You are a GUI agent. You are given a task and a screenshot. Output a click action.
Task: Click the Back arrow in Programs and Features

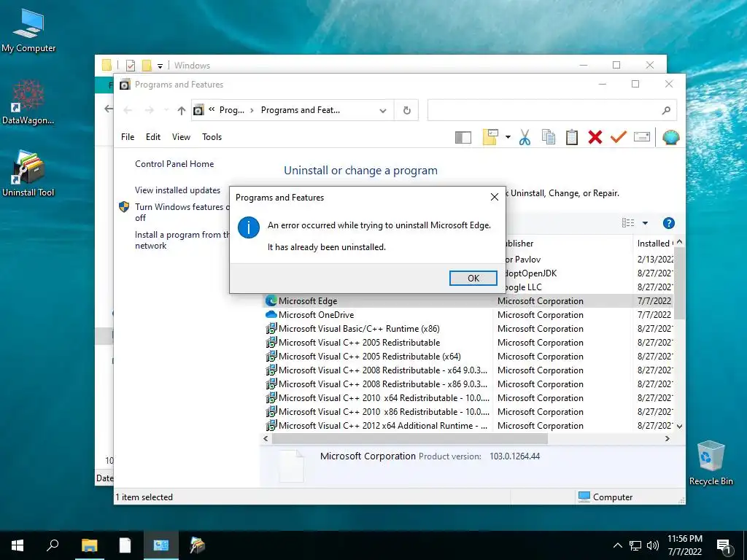coord(127,111)
